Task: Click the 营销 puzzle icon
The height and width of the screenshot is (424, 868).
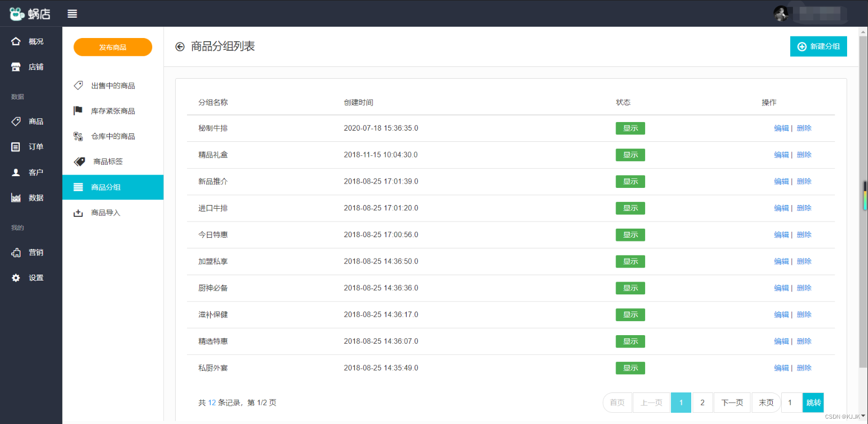Action: pos(16,253)
